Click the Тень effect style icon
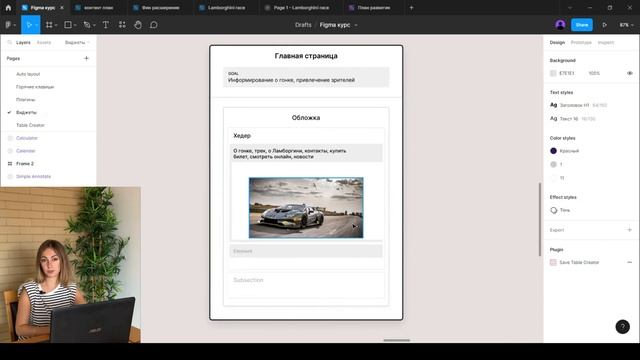 pos(553,210)
